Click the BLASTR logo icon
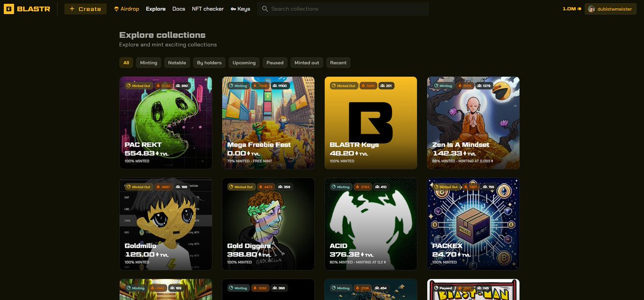 [9, 9]
